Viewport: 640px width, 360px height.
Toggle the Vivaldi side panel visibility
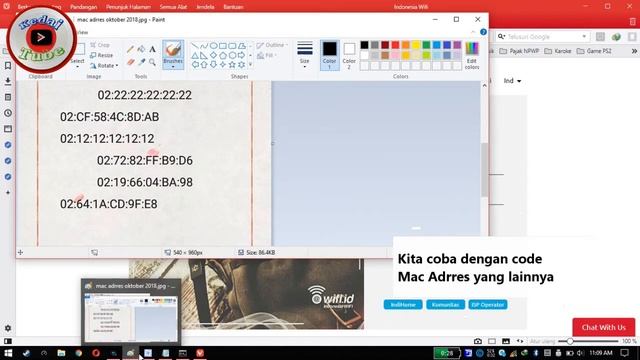click(8, 341)
